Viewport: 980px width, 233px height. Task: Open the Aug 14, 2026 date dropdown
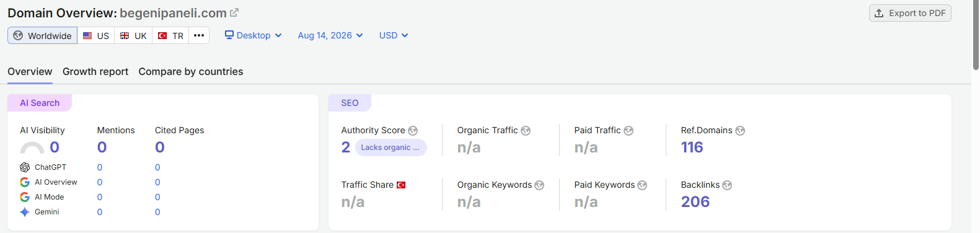click(330, 35)
